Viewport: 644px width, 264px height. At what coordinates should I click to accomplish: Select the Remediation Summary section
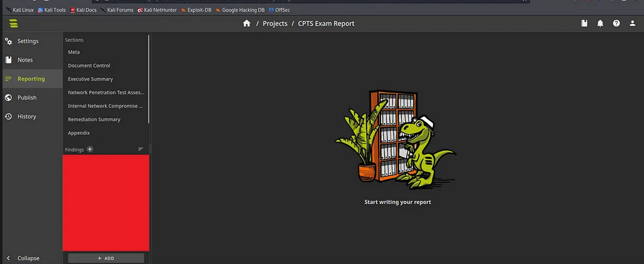click(x=105, y=120)
